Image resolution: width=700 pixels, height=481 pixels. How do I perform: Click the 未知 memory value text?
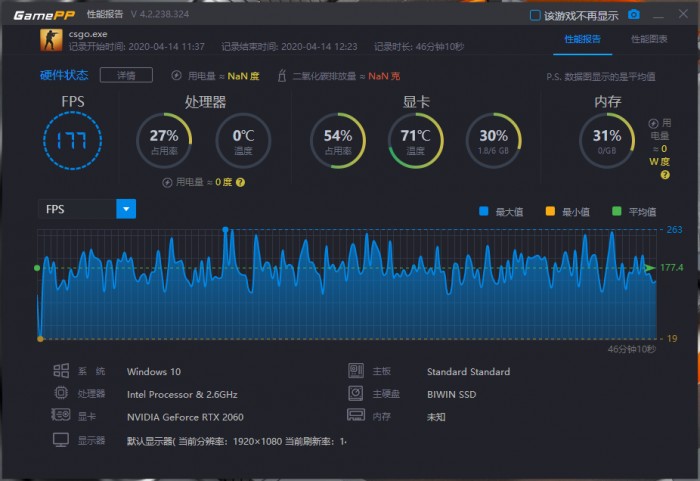[436, 417]
